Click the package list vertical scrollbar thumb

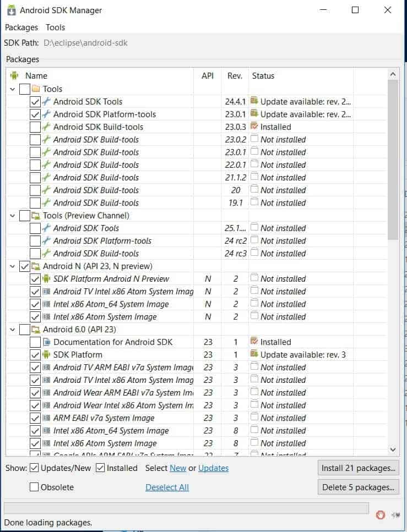(393, 160)
